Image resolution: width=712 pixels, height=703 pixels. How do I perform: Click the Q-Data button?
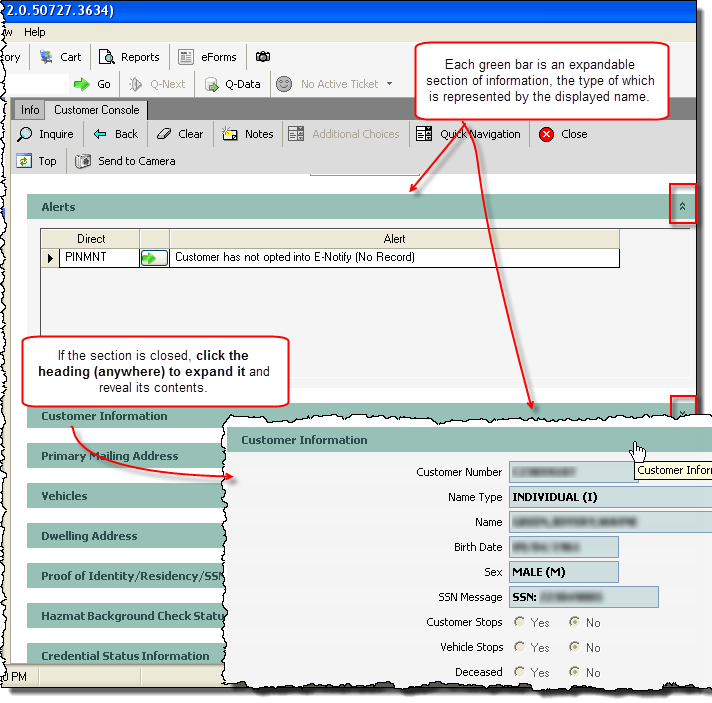(x=233, y=84)
